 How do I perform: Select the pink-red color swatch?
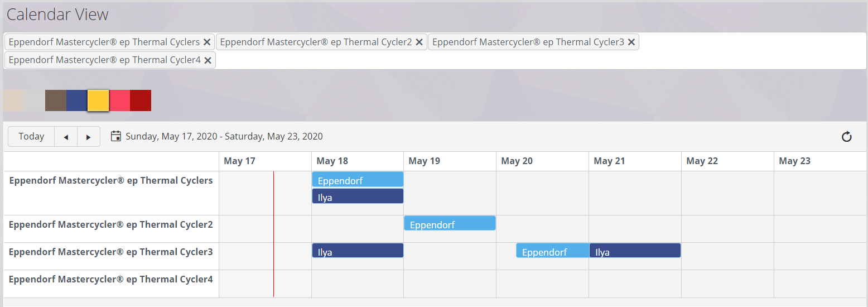(119, 100)
